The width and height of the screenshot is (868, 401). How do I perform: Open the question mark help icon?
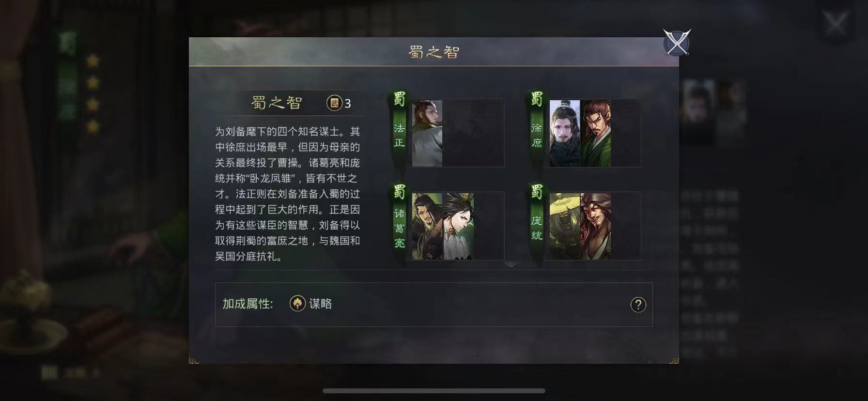click(638, 305)
